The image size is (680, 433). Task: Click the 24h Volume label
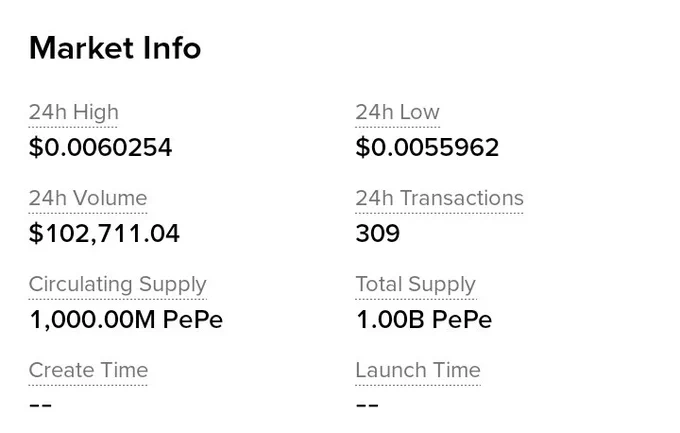88,198
